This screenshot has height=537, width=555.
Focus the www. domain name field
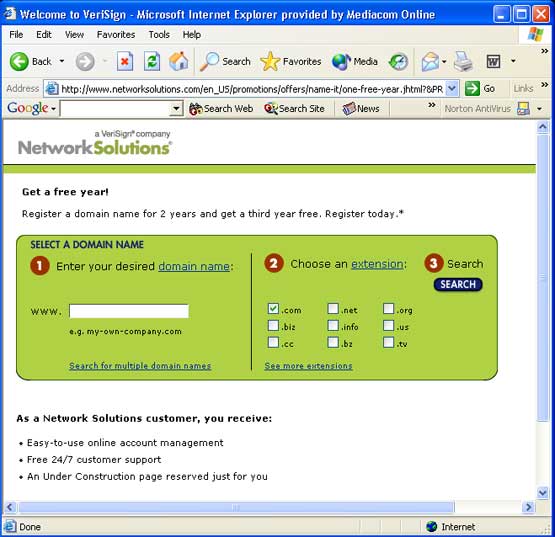pyautogui.click(x=129, y=311)
